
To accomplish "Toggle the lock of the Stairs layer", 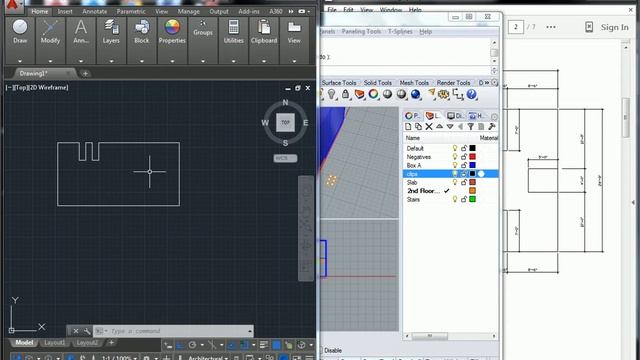I will 464,199.
